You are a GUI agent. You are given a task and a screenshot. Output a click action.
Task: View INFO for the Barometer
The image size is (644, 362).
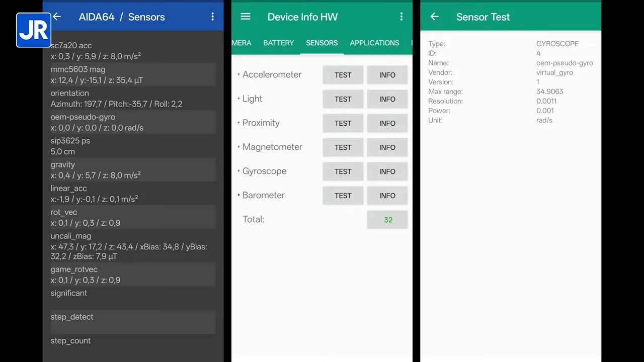click(x=387, y=196)
